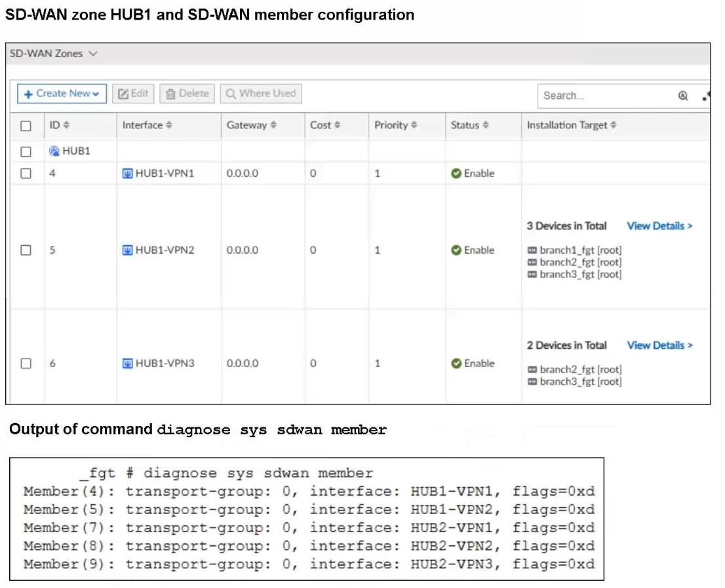725x588 pixels.
Task: Click the Where Used button
Action: pos(262,93)
